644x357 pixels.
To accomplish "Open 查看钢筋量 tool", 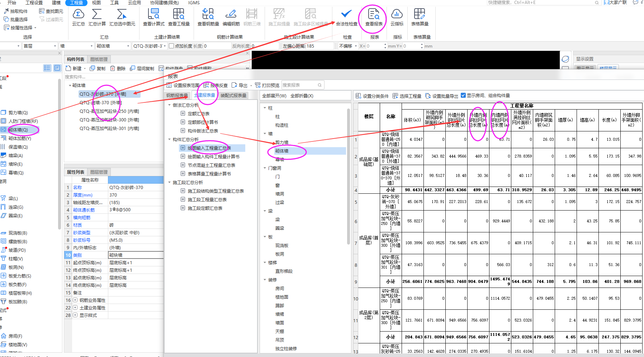I will coord(208,18).
